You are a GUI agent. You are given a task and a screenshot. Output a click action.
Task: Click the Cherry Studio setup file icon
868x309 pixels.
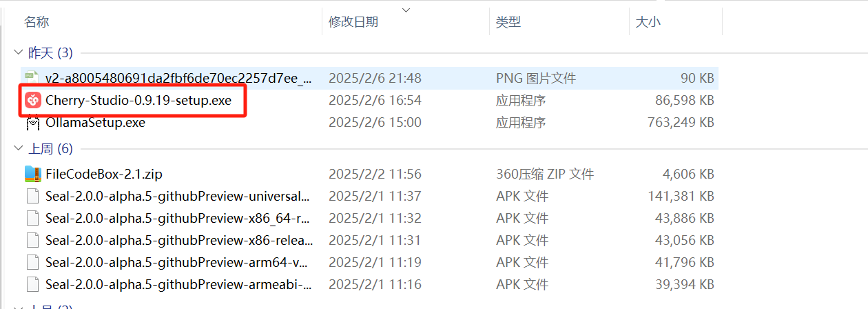click(x=32, y=101)
